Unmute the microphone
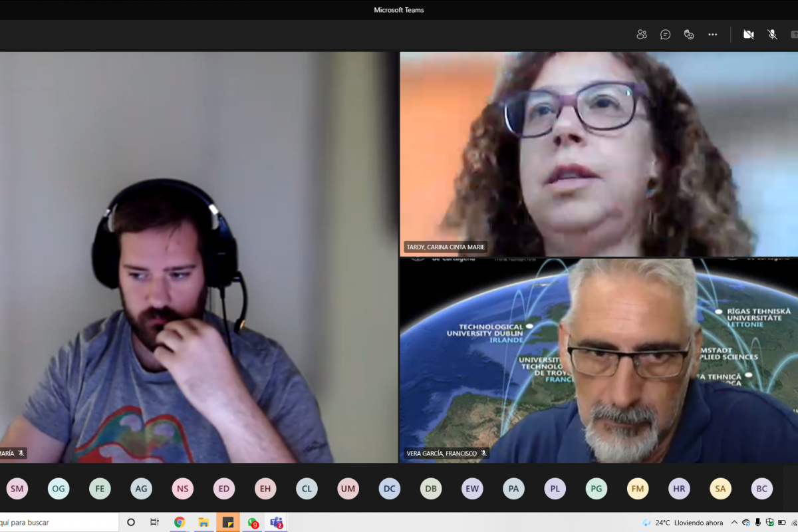Image resolution: width=798 pixels, height=532 pixels. 772,35
